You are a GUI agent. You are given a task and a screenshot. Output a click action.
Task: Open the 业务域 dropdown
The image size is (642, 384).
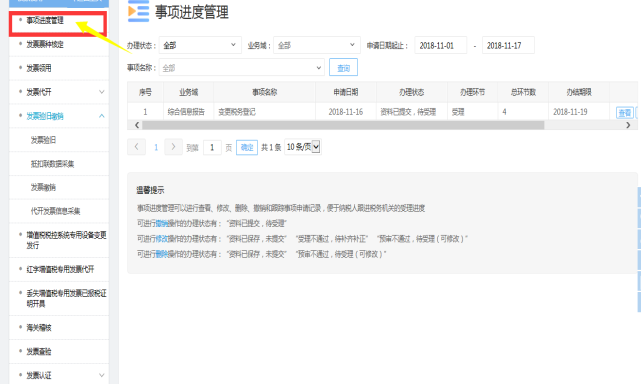[317, 45]
